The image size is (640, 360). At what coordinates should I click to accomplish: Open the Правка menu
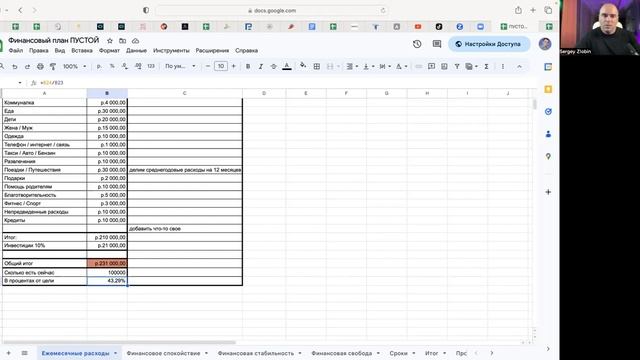coord(38,51)
